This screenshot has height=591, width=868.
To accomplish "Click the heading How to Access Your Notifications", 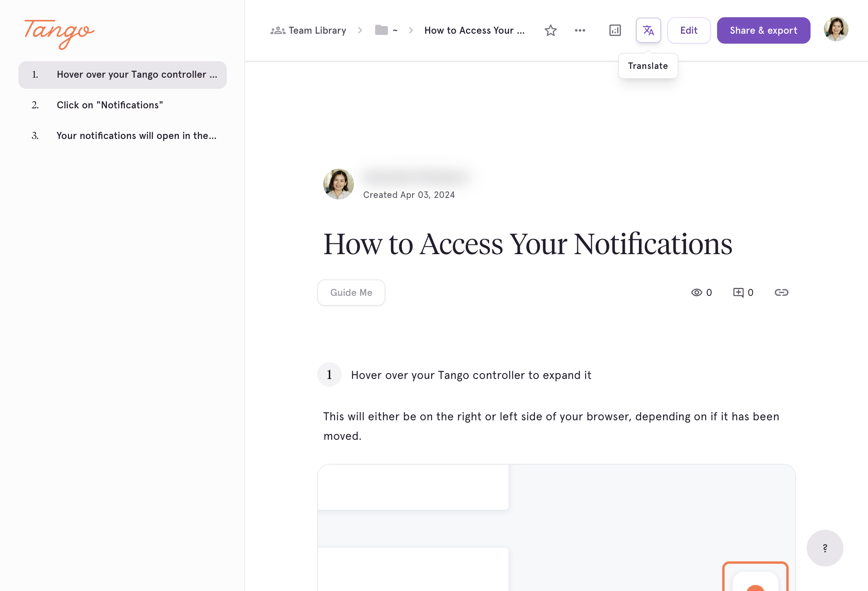I will (x=527, y=244).
